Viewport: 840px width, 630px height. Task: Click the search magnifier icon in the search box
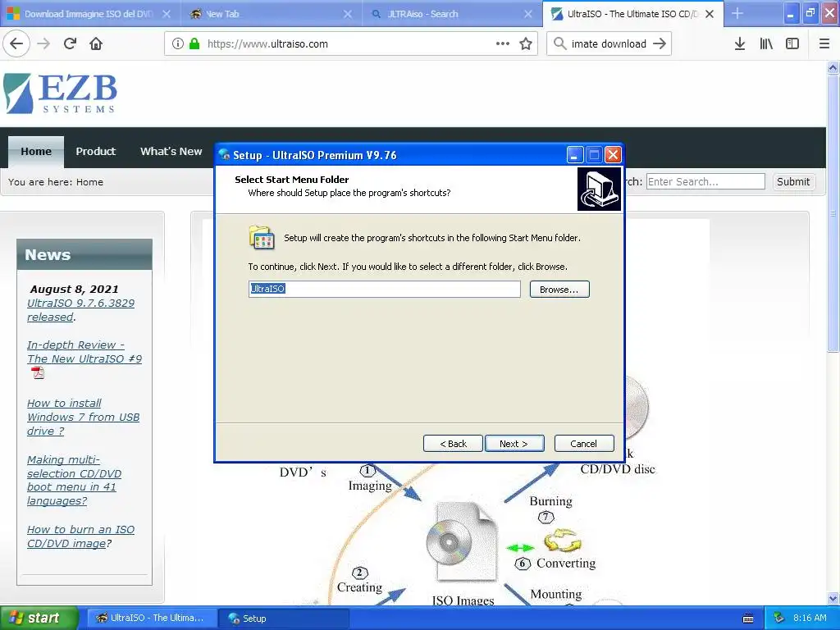pyautogui.click(x=559, y=43)
